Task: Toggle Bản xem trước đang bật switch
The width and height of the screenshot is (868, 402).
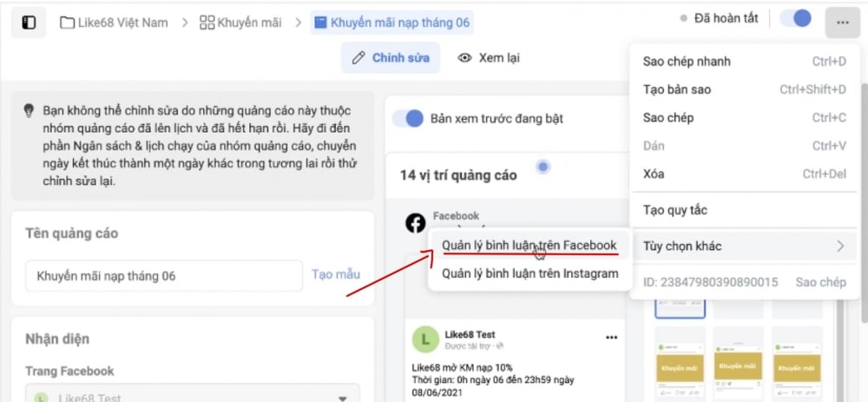Action: pyautogui.click(x=407, y=118)
